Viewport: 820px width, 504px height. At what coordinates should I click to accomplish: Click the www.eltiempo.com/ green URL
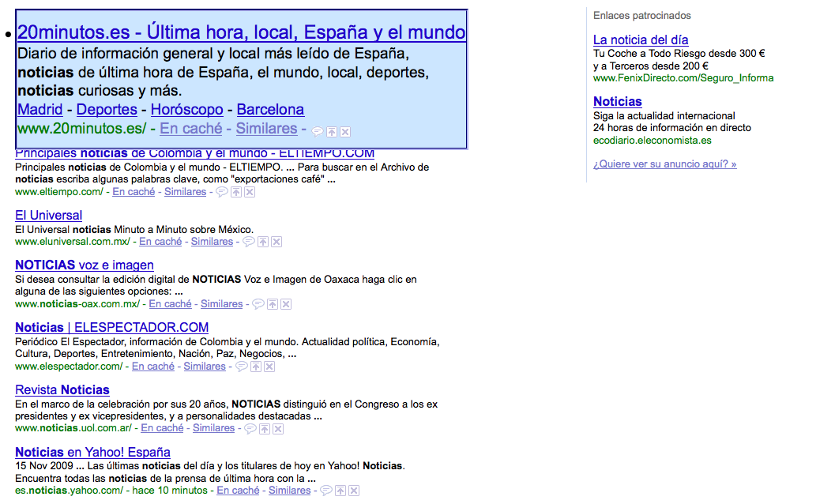coord(59,192)
